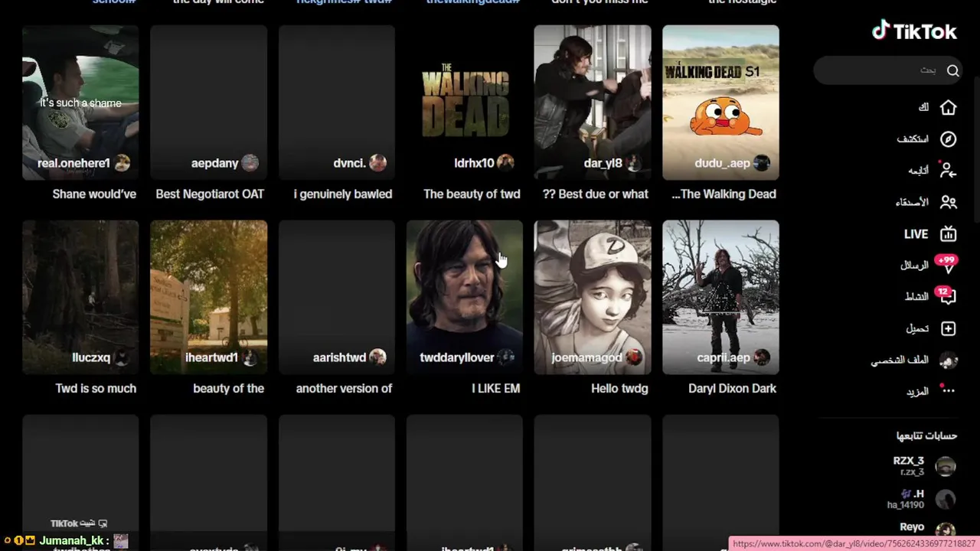Select the الملف الشخصي menu label
Image resolution: width=980 pixels, height=551 pixels.
click(x=900, y=360)
